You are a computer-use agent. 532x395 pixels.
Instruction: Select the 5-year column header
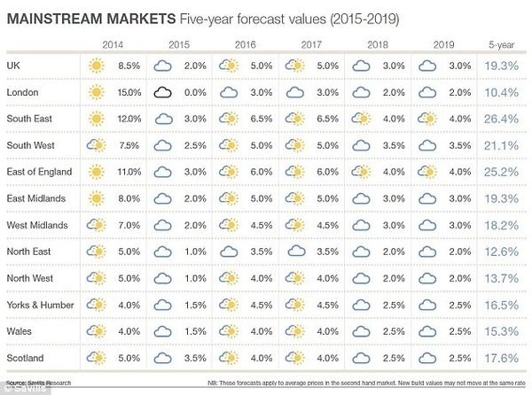click(x=502, y=44)
